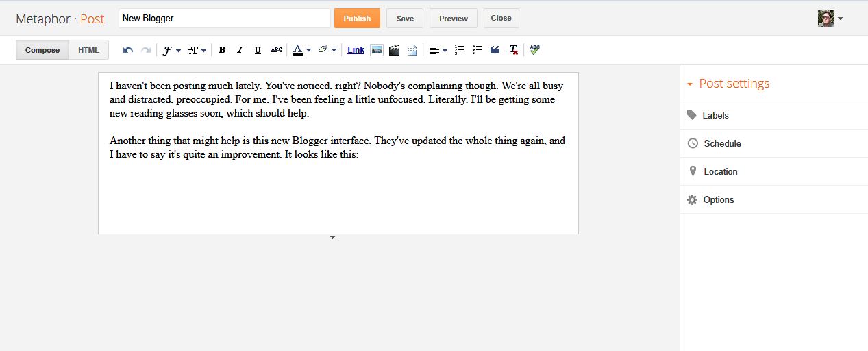Insert an image using the picture icon
Viewport: 868px width, 351px height.
coord(376,50)
